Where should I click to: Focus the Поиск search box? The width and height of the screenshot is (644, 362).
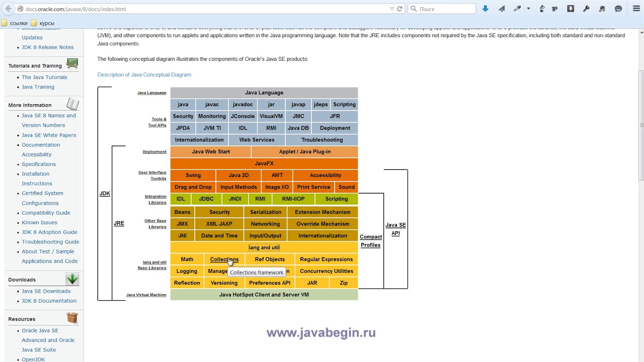(442, 9)
